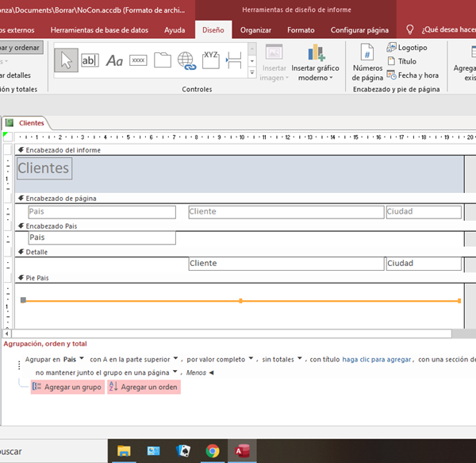
Task: Expand the Controles gallery more arrow
Action: pos(252,71)
